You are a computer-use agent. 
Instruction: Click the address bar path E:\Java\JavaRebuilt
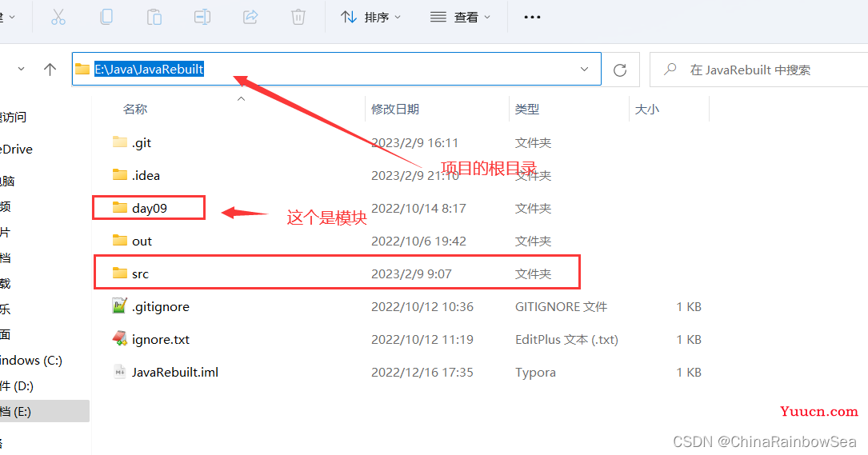click(x=149, y=70)
